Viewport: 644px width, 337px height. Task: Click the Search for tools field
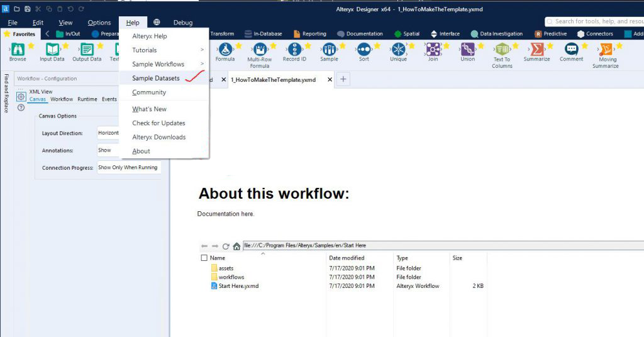[594, 21]
